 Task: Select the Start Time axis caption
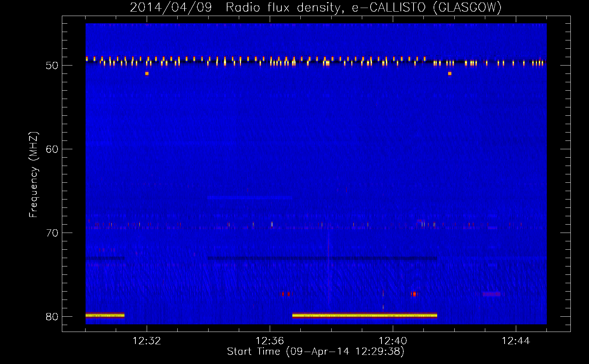coord(316,352)
